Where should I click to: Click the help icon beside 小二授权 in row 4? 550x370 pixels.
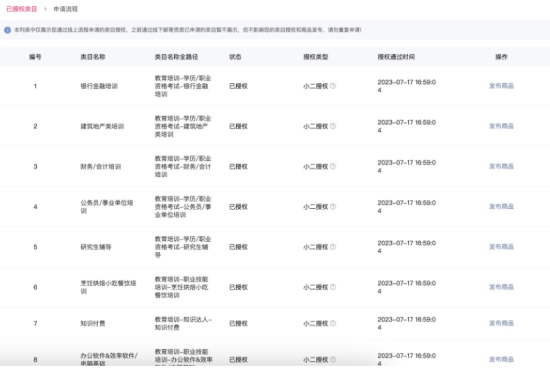point(333,207)
